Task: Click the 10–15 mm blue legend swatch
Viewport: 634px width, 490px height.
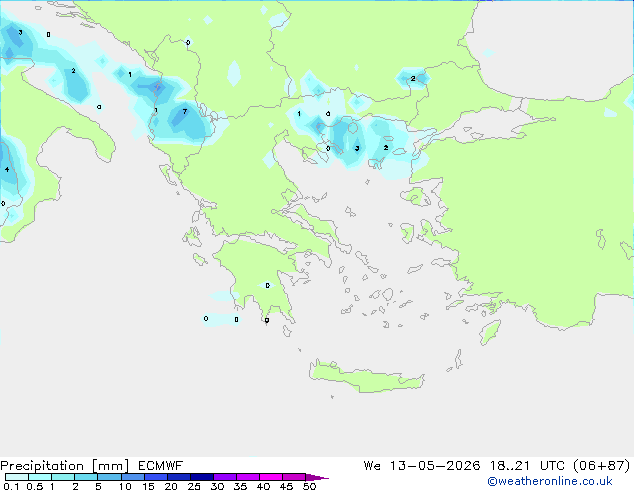Action: tap(132, 477)
